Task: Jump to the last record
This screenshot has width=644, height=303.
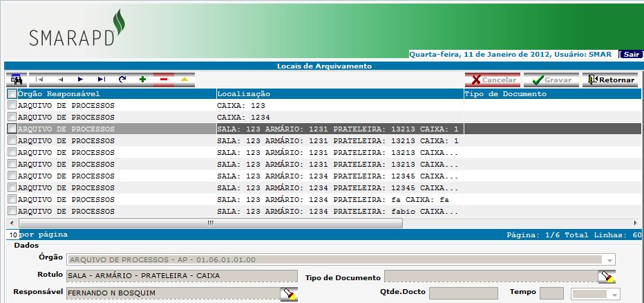Action: point(102,80)
